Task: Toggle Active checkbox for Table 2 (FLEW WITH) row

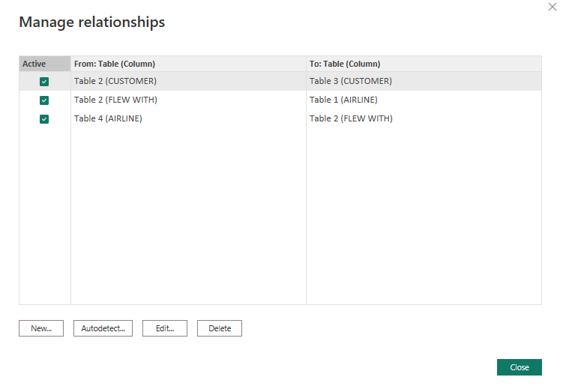Action: point(44,100)
